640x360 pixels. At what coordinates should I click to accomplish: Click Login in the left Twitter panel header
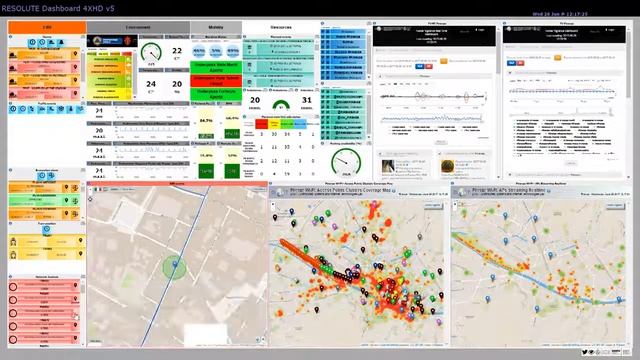(x=480, y=30)
